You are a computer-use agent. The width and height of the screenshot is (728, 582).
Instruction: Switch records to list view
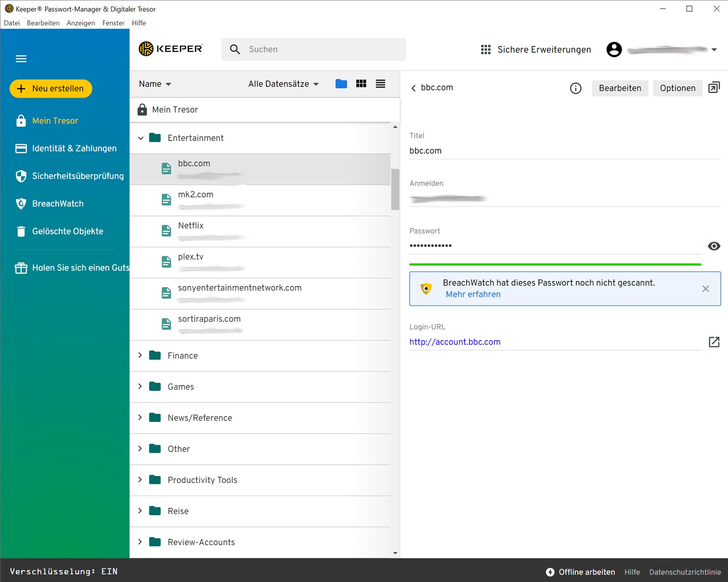coord(380,84)
